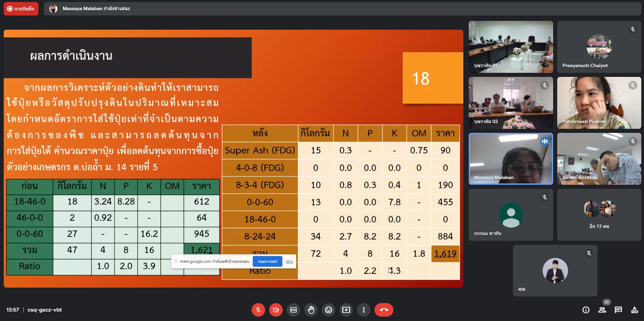Turn on the camera button
The height and width of the screenshot is (321, 644).
coord(276,310)
